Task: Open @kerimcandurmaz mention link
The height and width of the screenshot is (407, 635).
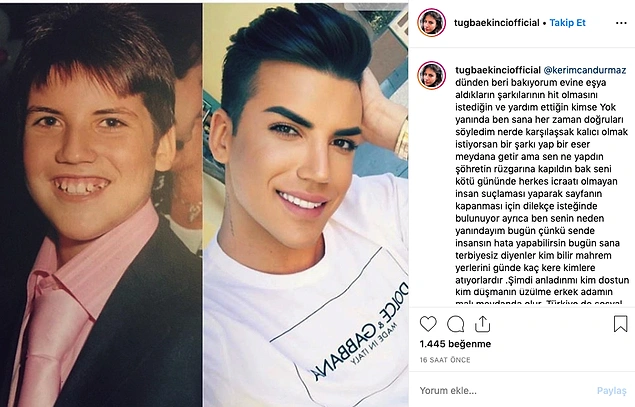Action: (x=584, y=70)
